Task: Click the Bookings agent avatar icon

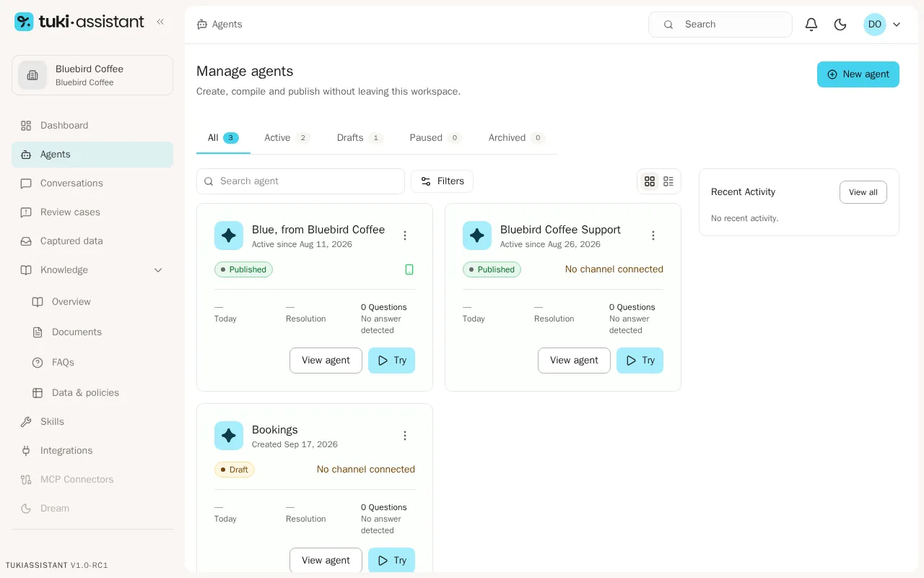Action: coord(229,436)
